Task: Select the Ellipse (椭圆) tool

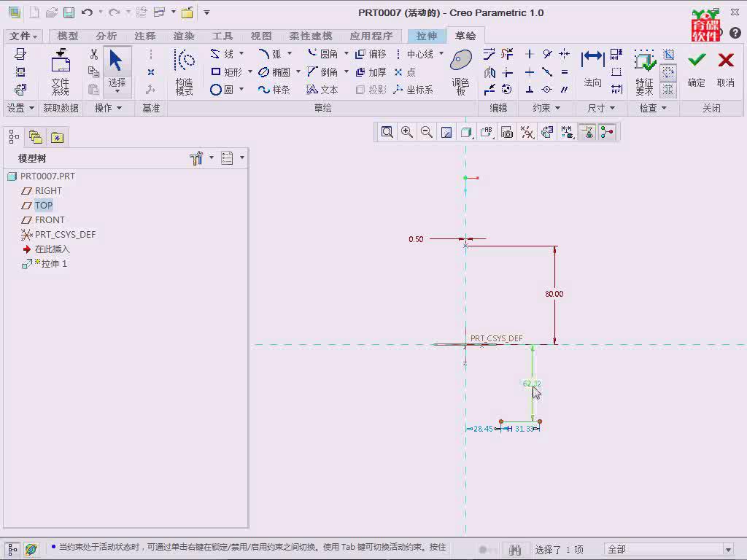Action: tap(274, 72)
